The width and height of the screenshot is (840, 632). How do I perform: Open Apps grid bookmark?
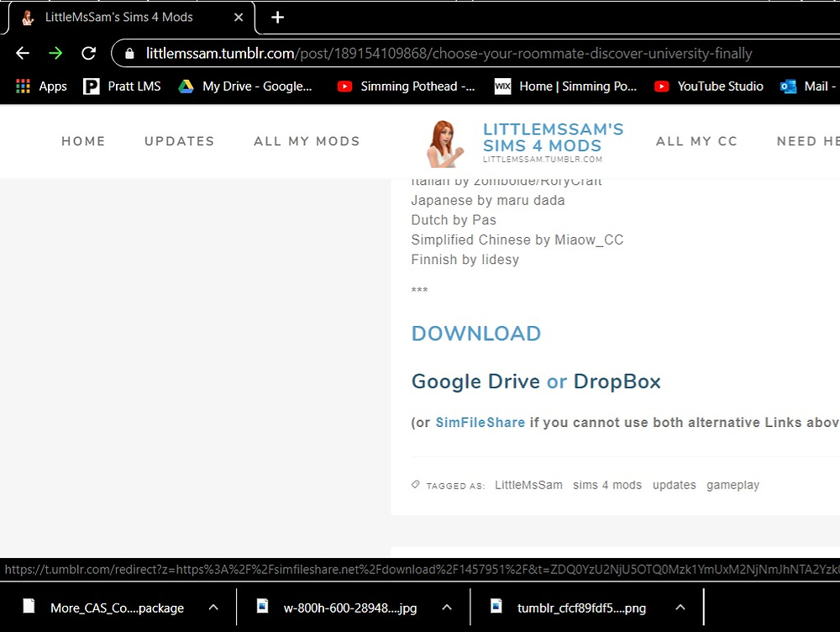click(42, 87)
